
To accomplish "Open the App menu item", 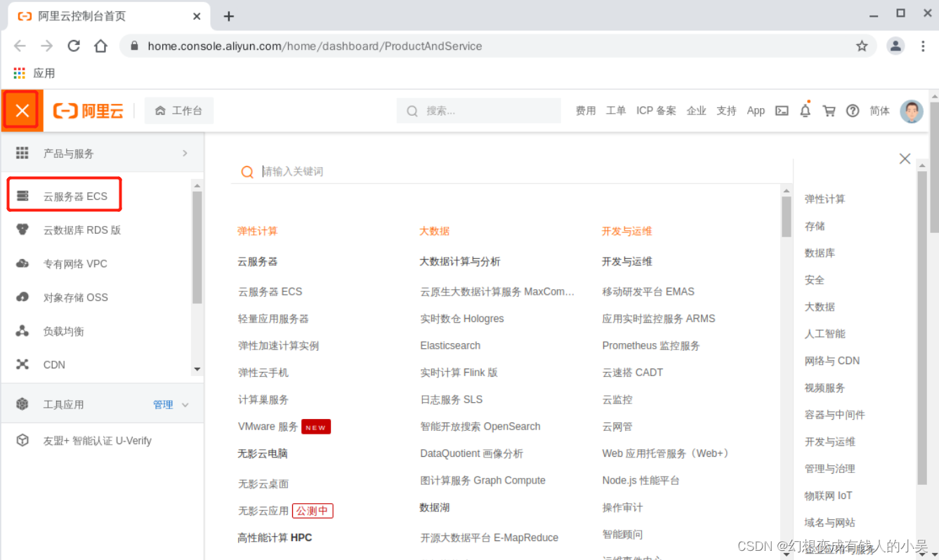I will pos(756,111).
